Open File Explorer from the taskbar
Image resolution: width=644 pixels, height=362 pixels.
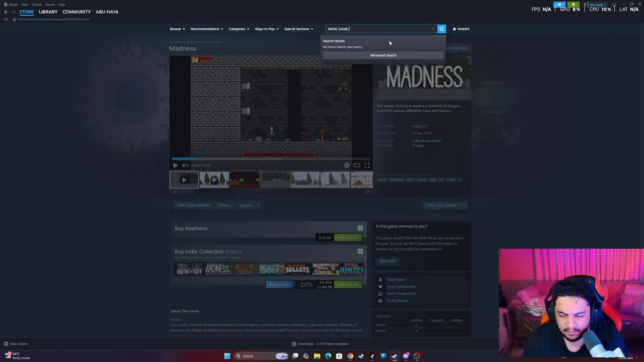[317, 356]
